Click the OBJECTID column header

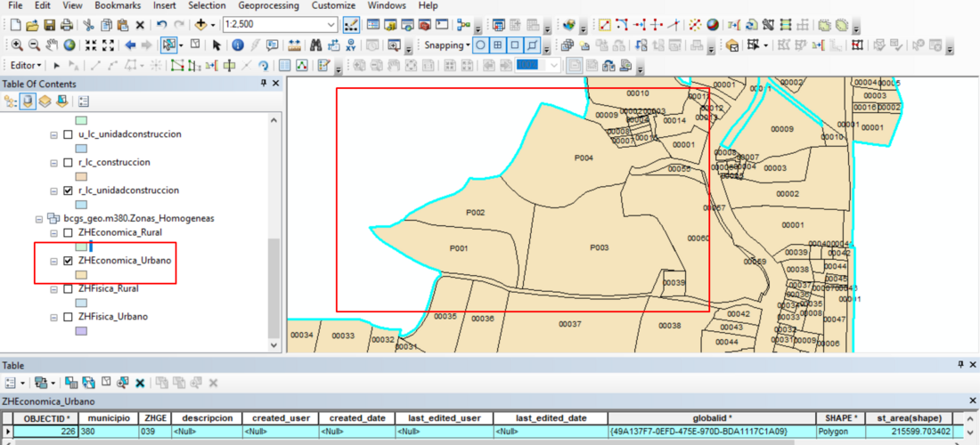coord(45,417)
